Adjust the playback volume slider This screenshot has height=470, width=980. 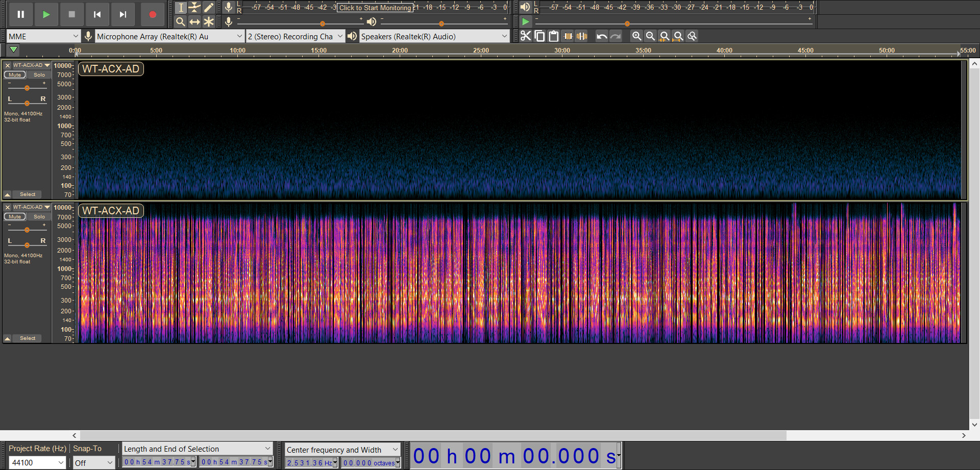[x=444, y=23]
